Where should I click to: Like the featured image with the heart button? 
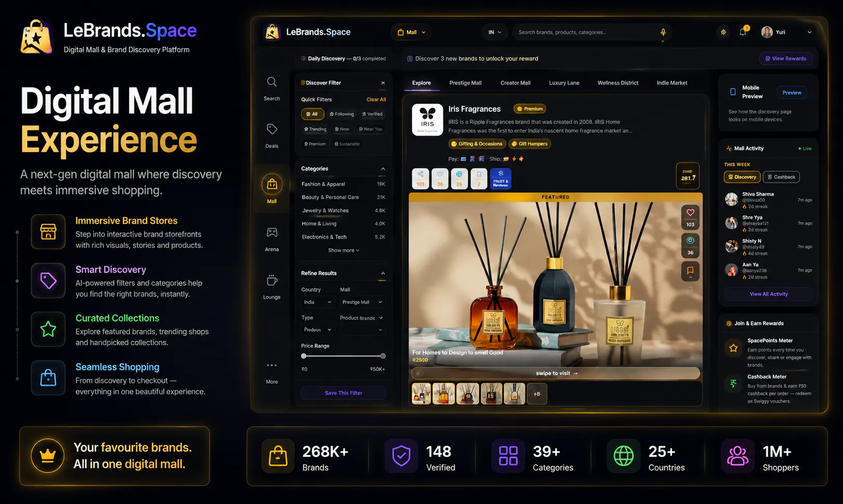point(690,217)
